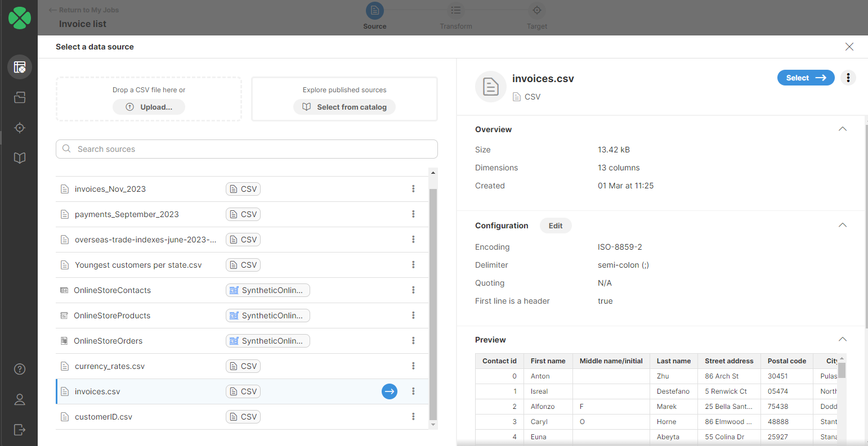The width and height of the screenshot is (868, 446).
Task: Switch to the Transform step
Action: 456,17
